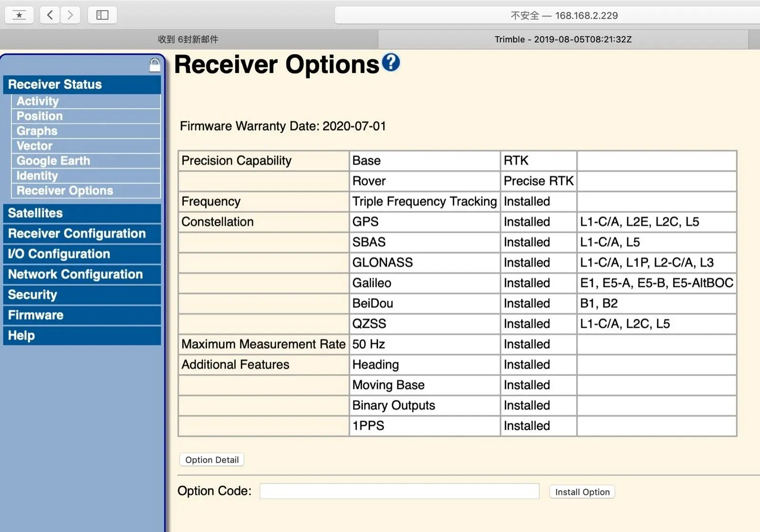760x532 pixels.
Task: Click the Frequency category cell
Action: [264, 202]
